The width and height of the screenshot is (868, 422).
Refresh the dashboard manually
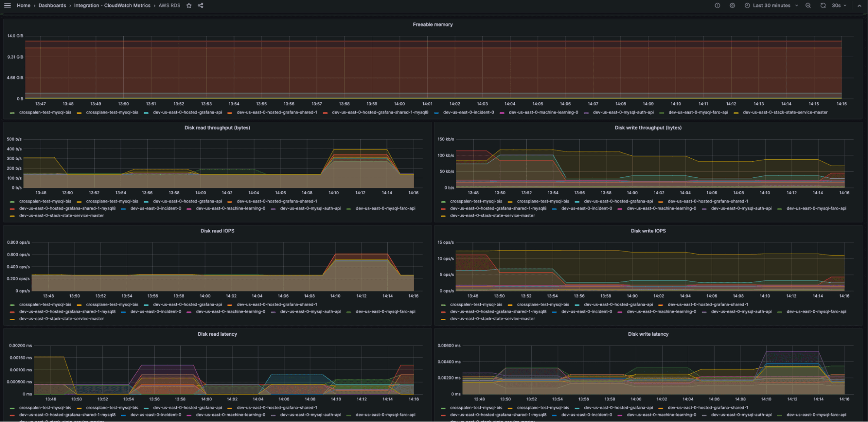[x=823, y=6]
